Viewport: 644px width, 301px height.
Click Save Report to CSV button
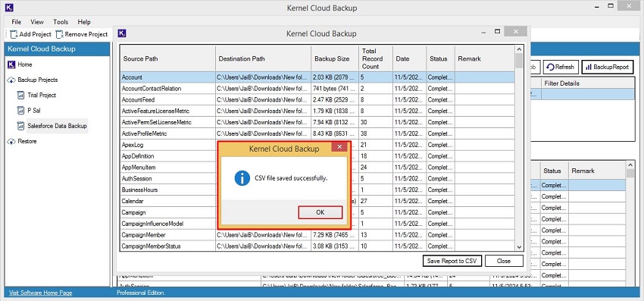tap(452, 261)
